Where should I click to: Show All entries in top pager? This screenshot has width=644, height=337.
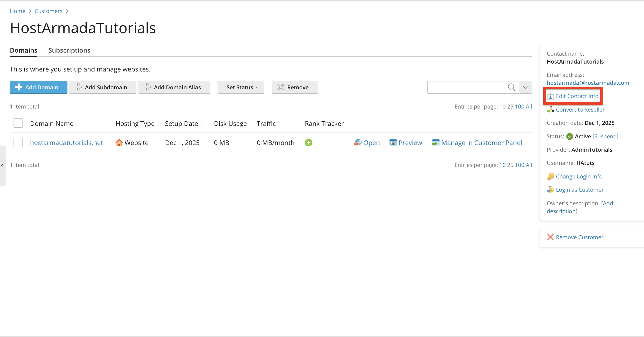pos(529,106)
